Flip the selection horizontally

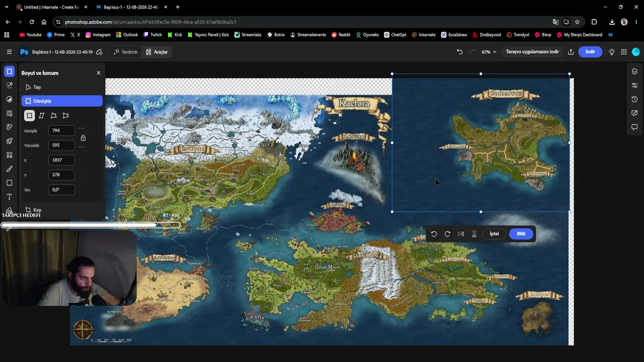click(x=461, y=234)
